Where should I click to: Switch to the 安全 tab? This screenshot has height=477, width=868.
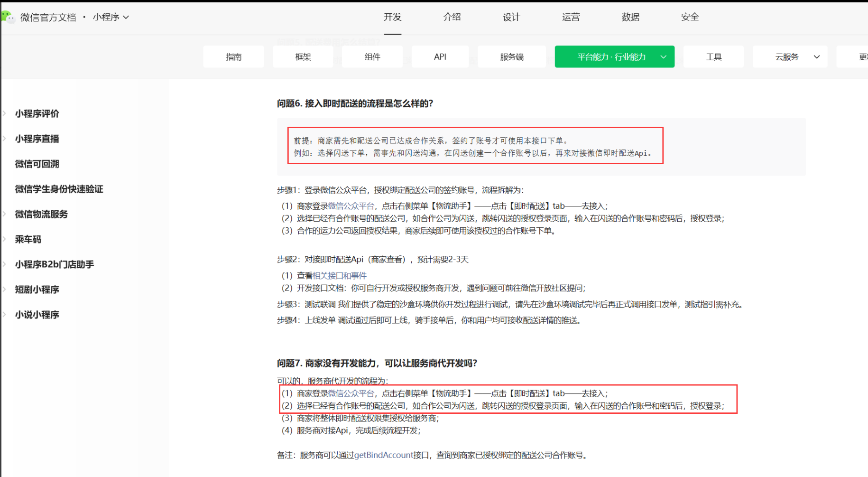coord(690,17)
